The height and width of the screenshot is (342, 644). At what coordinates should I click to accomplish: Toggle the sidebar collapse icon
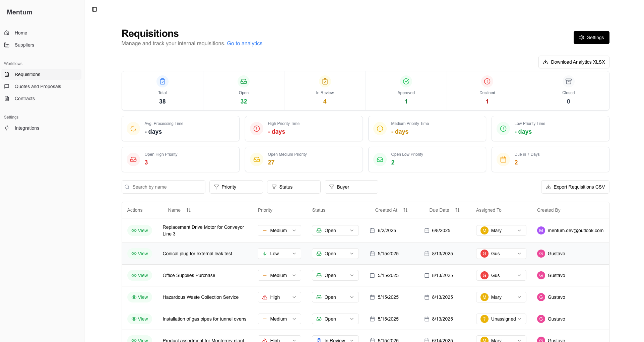tap(94, 9)
